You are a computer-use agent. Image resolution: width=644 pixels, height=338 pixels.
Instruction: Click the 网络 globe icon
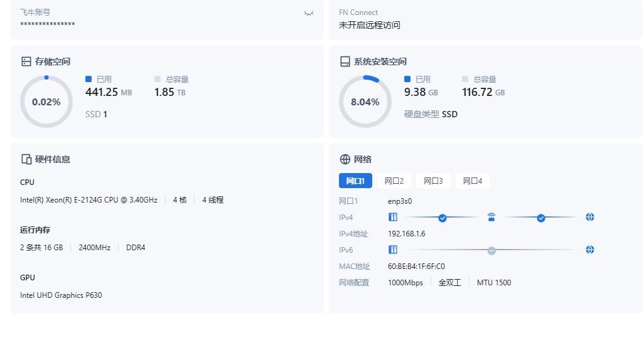point(345,159)
